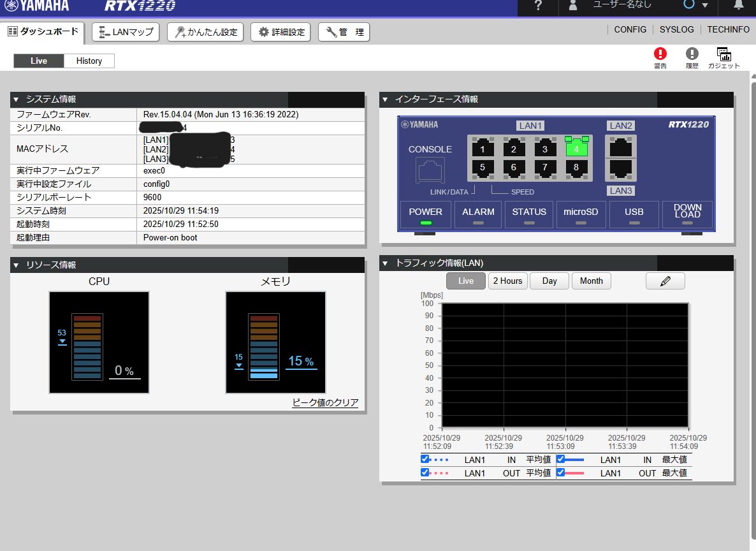
Task: Switch to the History tab
Action: coord(89,61)
